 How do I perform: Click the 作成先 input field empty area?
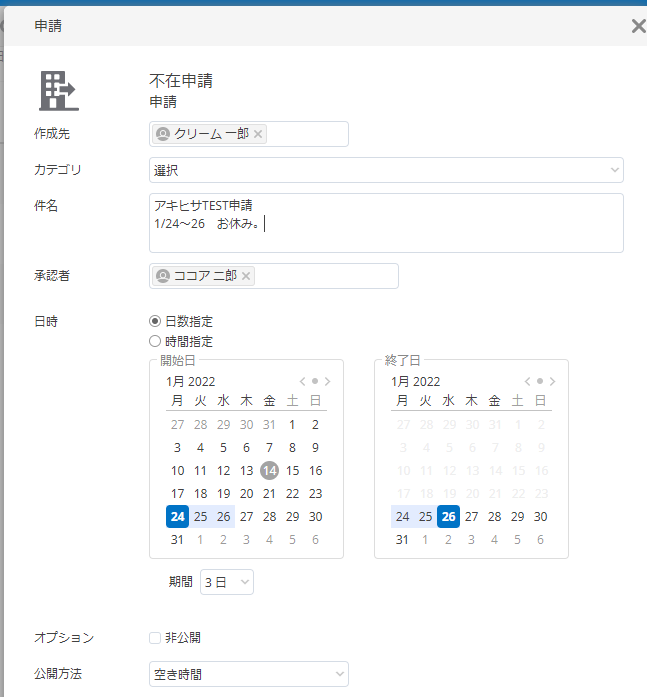tap(307, 134)
